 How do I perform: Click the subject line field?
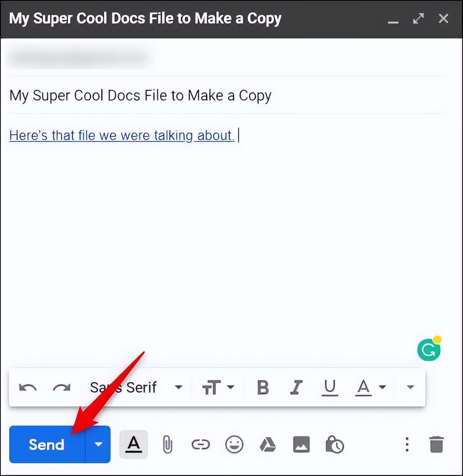click(228, 95)
